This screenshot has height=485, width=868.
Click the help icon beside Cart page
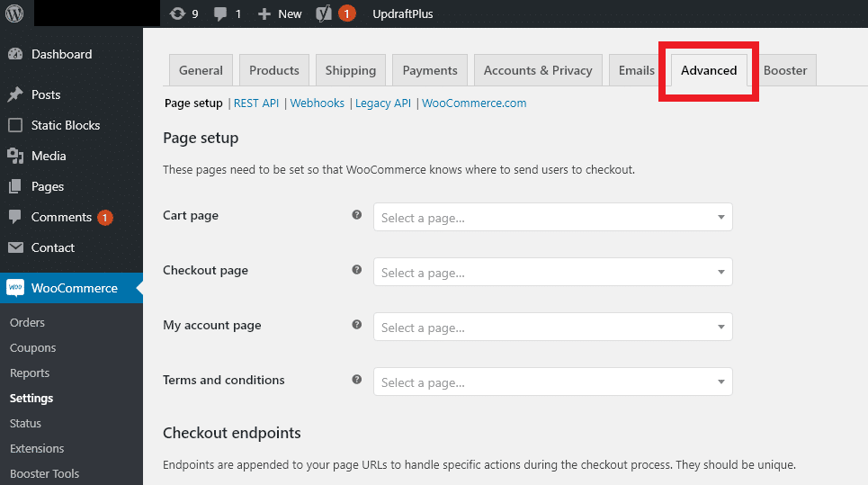pyautogui.click(x=357, y=215)
